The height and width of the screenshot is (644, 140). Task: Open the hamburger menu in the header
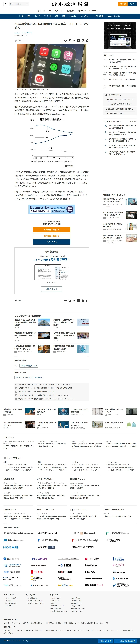point(5,4)
